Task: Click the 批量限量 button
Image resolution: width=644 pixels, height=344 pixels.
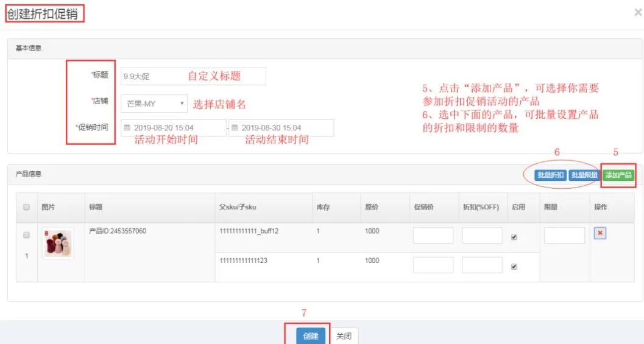Action: pos(584,175)
